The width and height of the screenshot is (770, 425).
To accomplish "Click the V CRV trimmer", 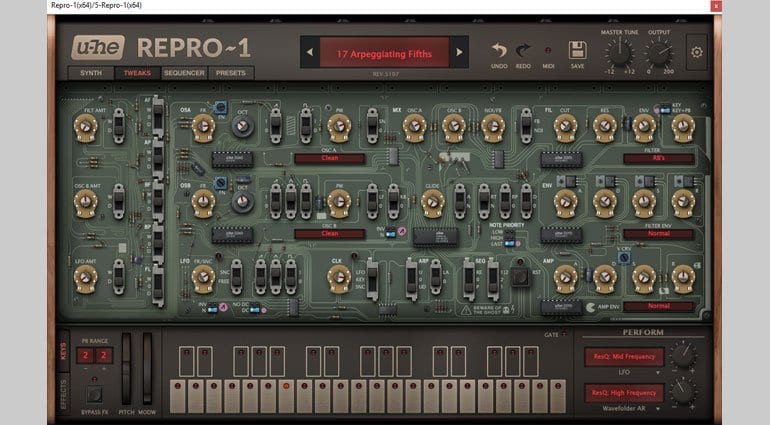I will click(x=624, y=257).
